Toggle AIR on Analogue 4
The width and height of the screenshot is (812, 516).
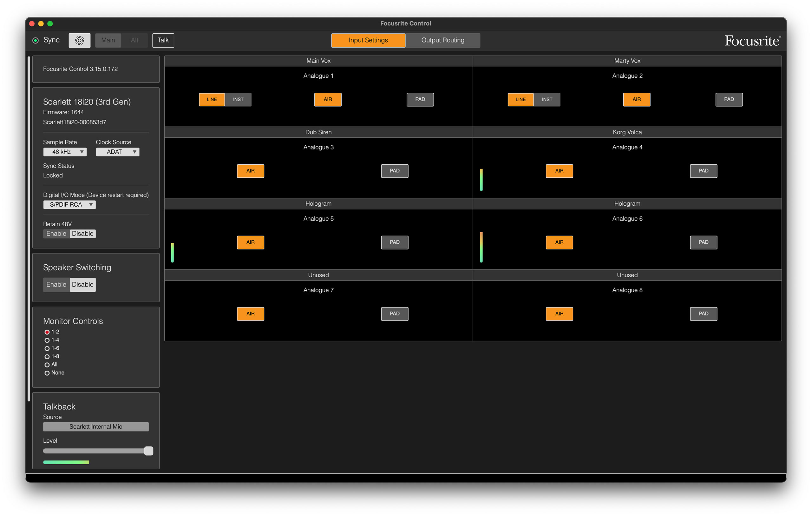coord(560,171)
